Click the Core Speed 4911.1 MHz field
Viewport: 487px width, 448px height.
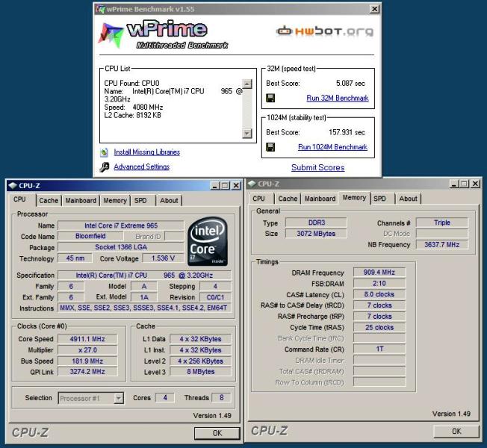point(87,339)
